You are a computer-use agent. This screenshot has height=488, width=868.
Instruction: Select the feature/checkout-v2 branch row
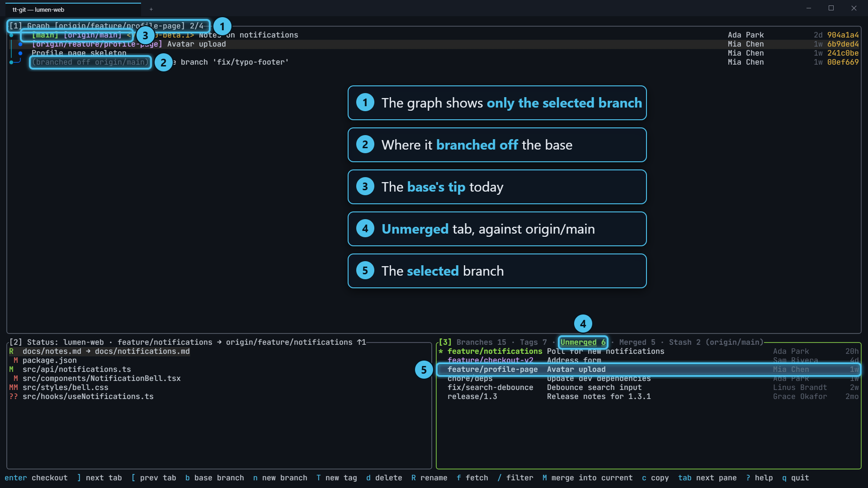[x=648, y=360]
